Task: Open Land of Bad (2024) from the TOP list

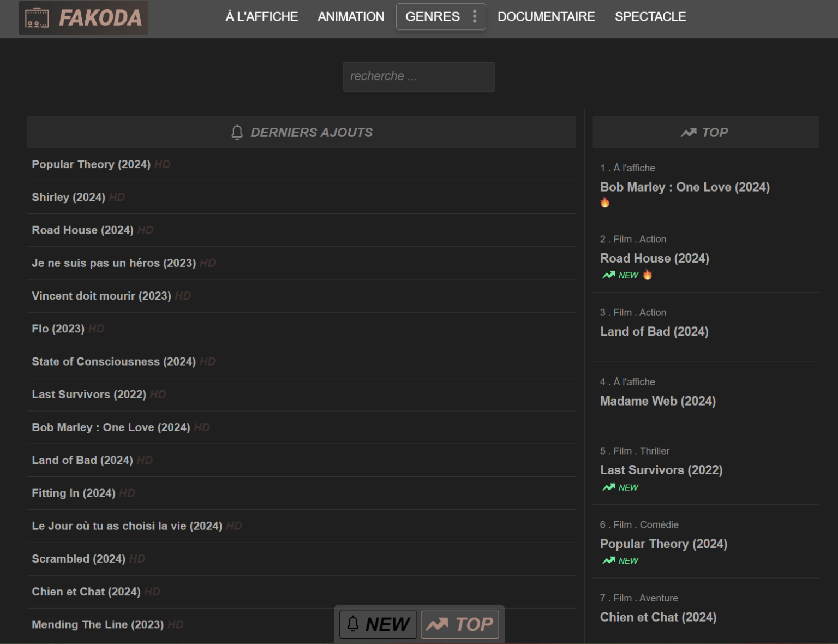Action: 654,331
